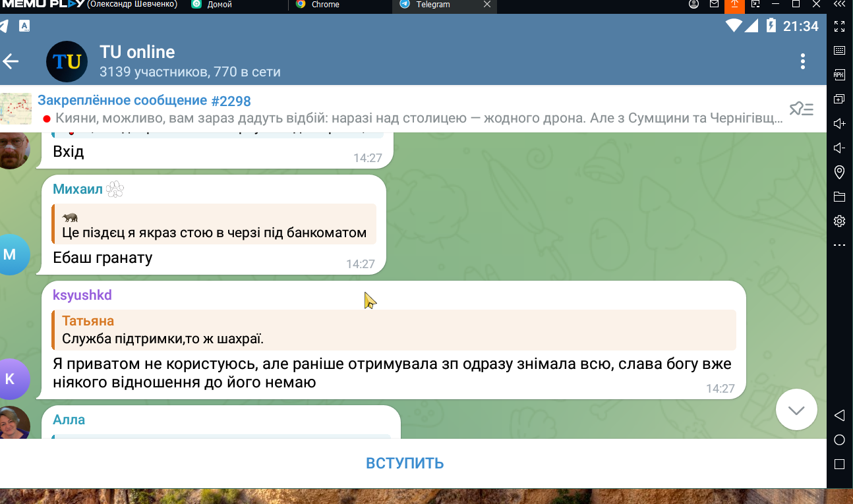Click the keyboard "A" status bar icon
This screenshot has width=853, height=504.
pyautogui.click(x=24, y=26)
